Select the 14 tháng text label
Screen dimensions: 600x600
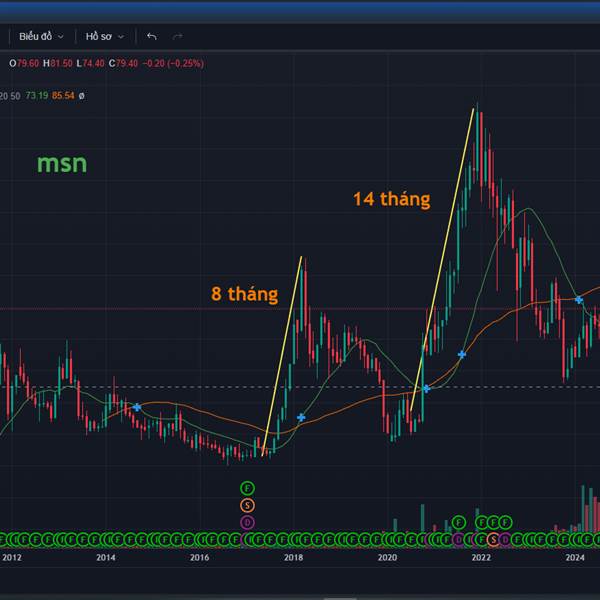pyautogui.click(x=391, y=199)
